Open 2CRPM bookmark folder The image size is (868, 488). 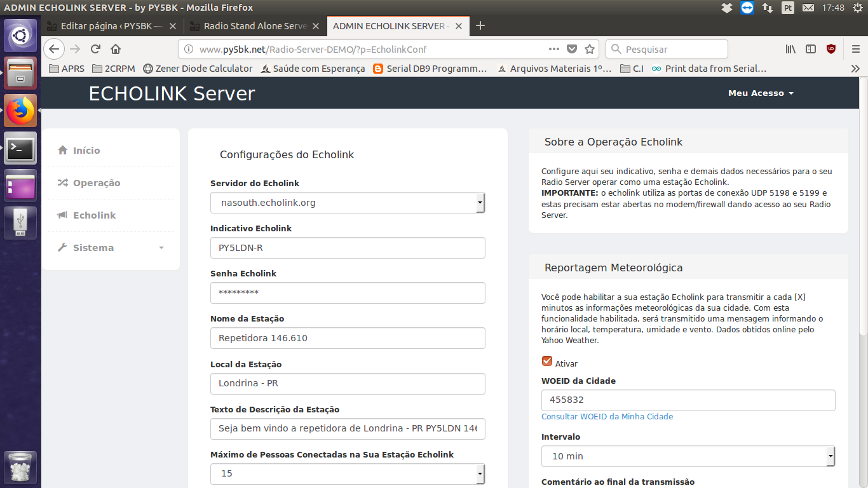[x=114, y=68]
